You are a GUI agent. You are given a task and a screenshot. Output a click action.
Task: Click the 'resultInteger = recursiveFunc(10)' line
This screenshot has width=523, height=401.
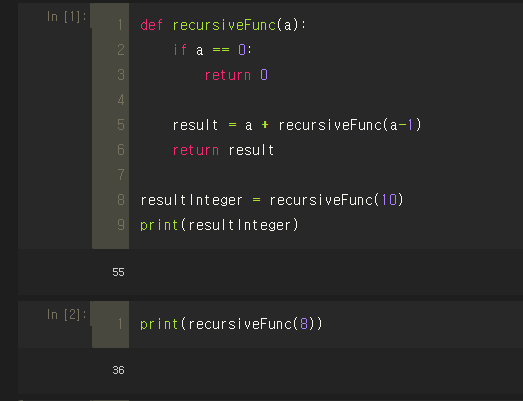click(272, 200)
